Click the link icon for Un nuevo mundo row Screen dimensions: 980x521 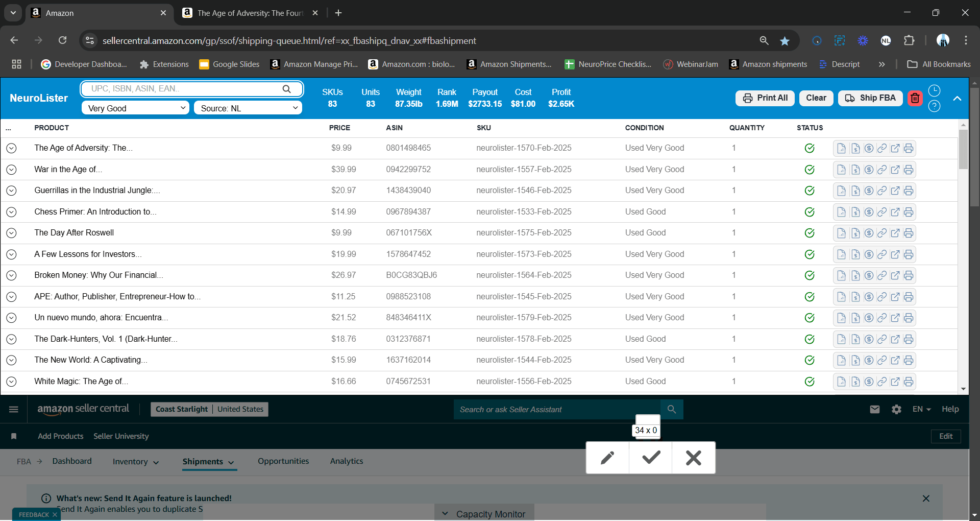[882, 318]
